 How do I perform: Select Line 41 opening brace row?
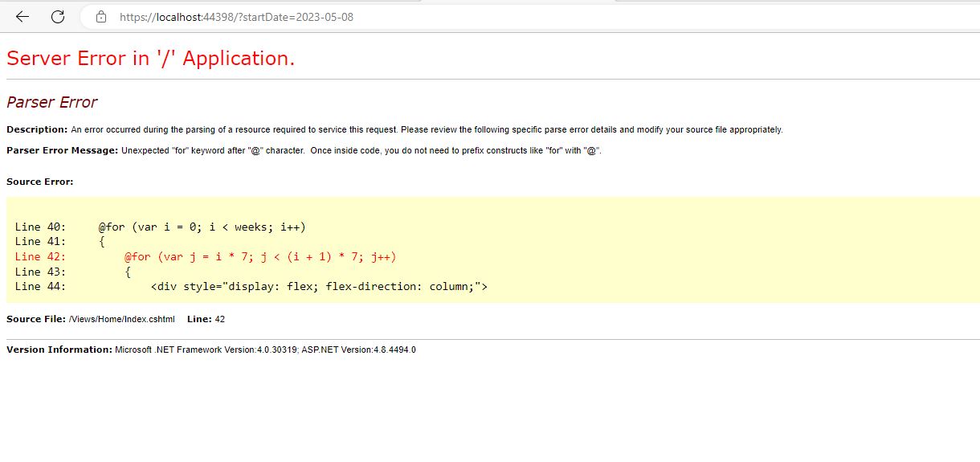click(x=60, y=242)
